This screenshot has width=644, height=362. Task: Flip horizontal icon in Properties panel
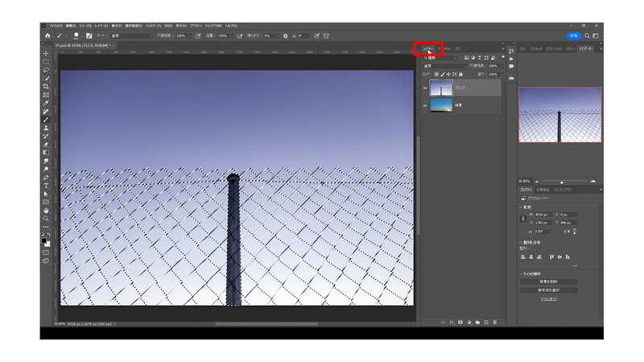click(567, 232)
